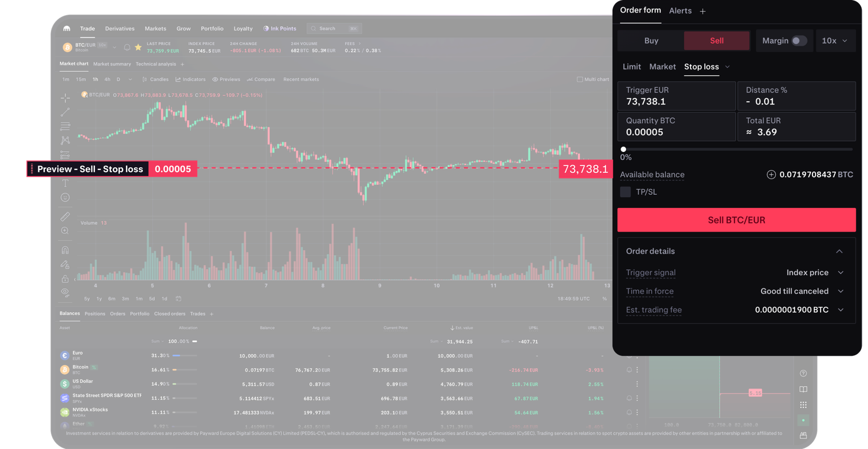Image resolution: width=868 pixels, height=449 pixels.
Task: Click the quantity percentage slider handle
Action: [x=623, y=150]
